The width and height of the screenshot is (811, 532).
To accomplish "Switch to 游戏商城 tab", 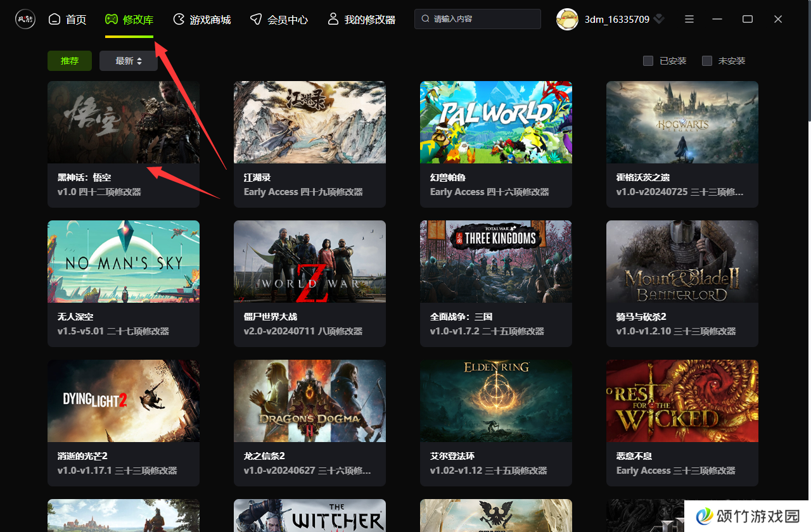I will 201,20.
